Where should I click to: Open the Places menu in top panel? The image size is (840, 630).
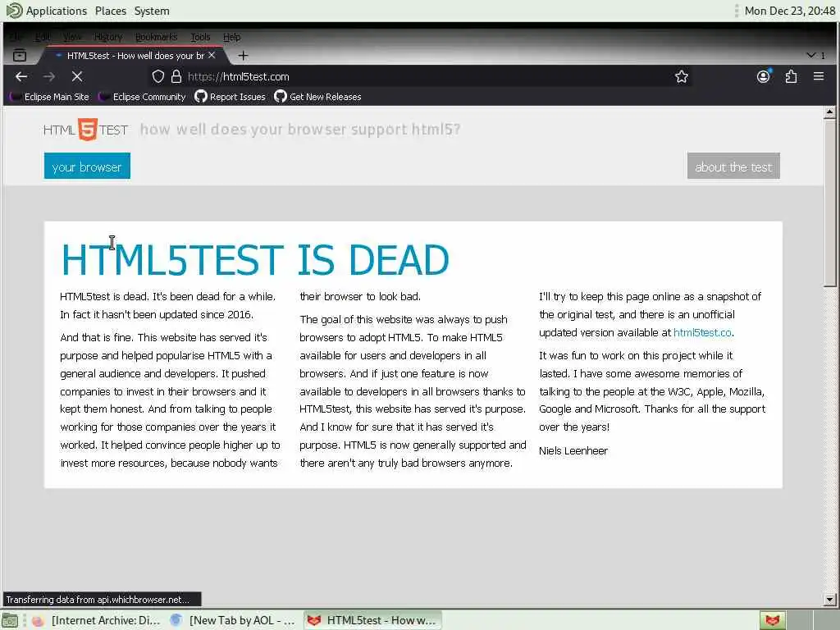tap(111, 11)
